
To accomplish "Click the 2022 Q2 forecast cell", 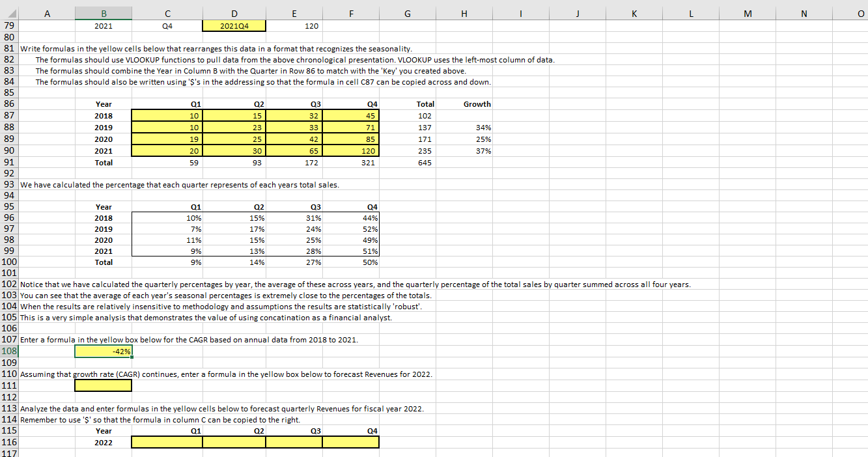I will coord(234,442).
